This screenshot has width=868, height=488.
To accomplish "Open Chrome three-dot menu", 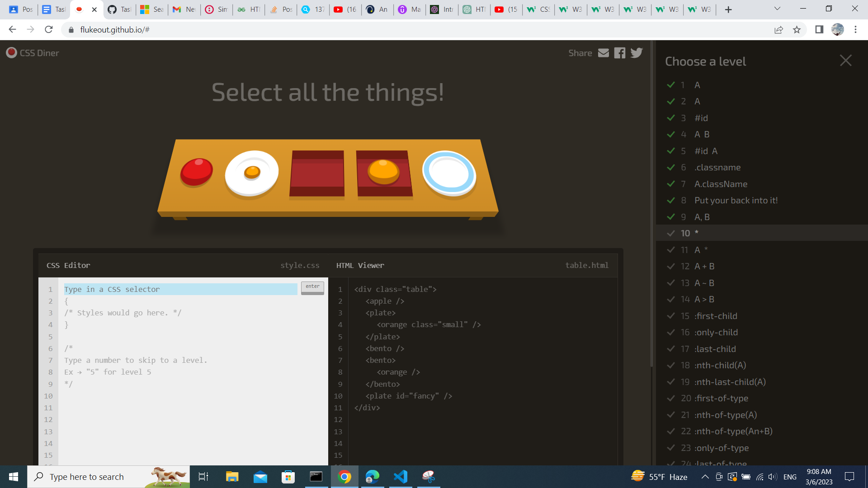I will coord(855,30).
